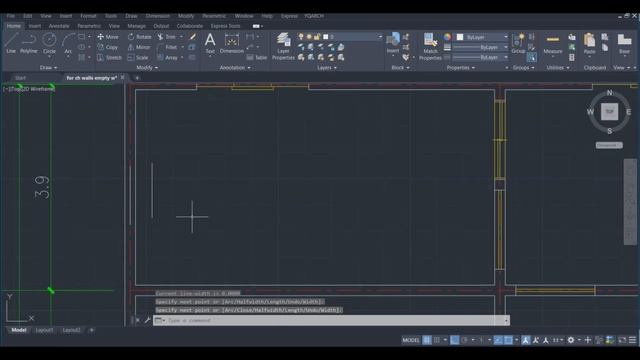Click the command line input field

click(x=331, y=320)
